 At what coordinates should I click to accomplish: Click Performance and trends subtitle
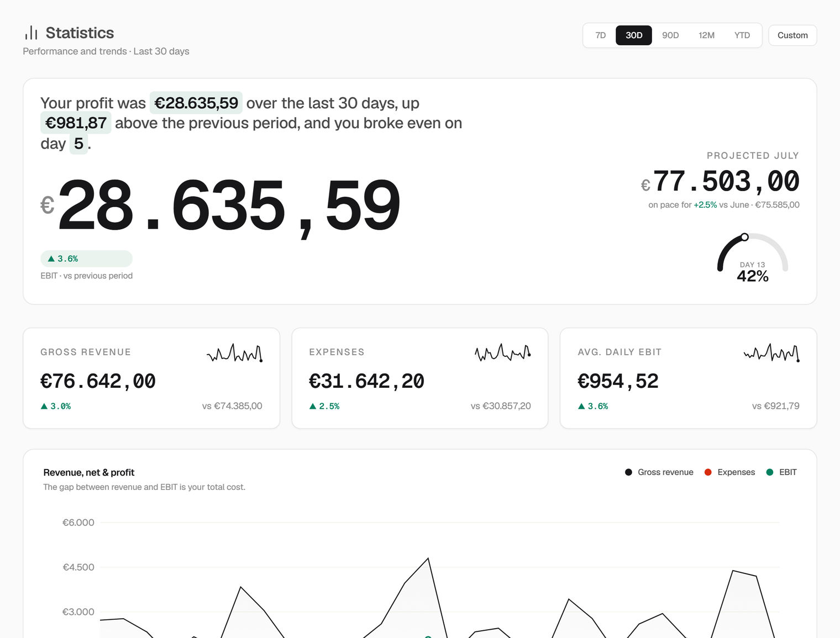click(106, 51)
